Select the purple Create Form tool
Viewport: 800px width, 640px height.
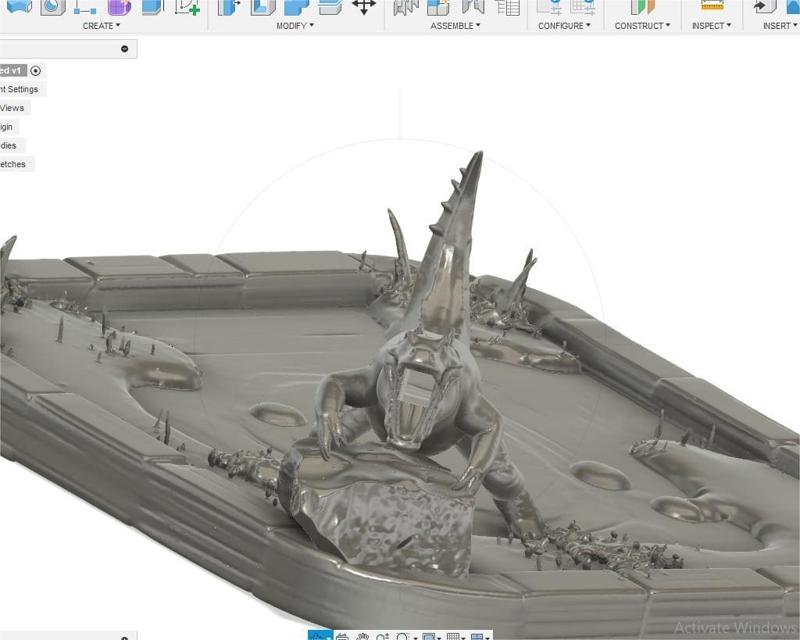[x=119, y=7]
